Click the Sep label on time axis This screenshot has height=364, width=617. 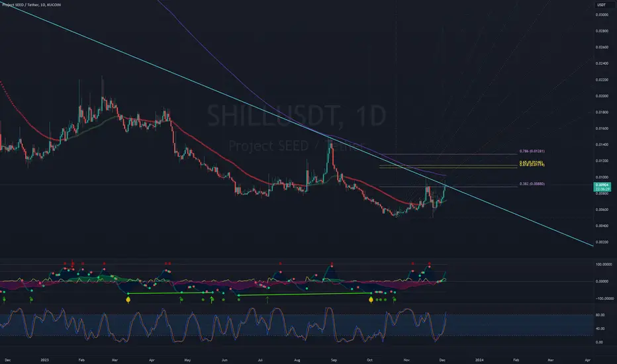[x=334, y=360]
